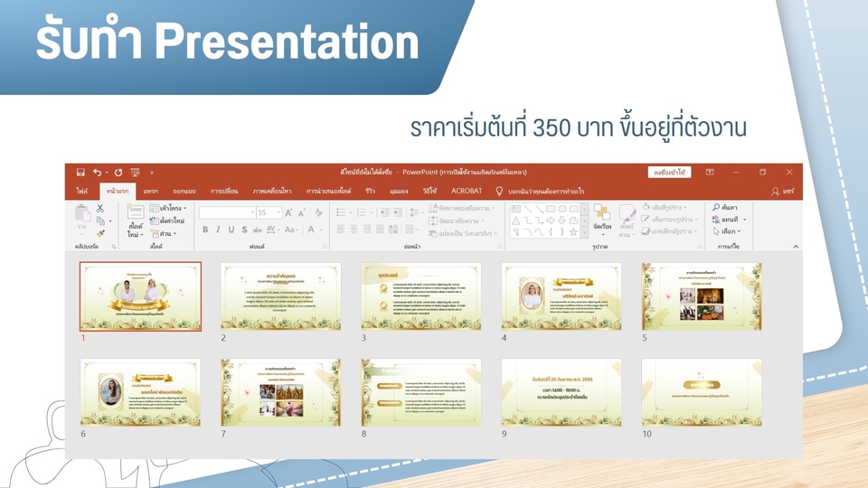
Task: Select the triangle shape in gallery
Action: click(x=516, y=221)
